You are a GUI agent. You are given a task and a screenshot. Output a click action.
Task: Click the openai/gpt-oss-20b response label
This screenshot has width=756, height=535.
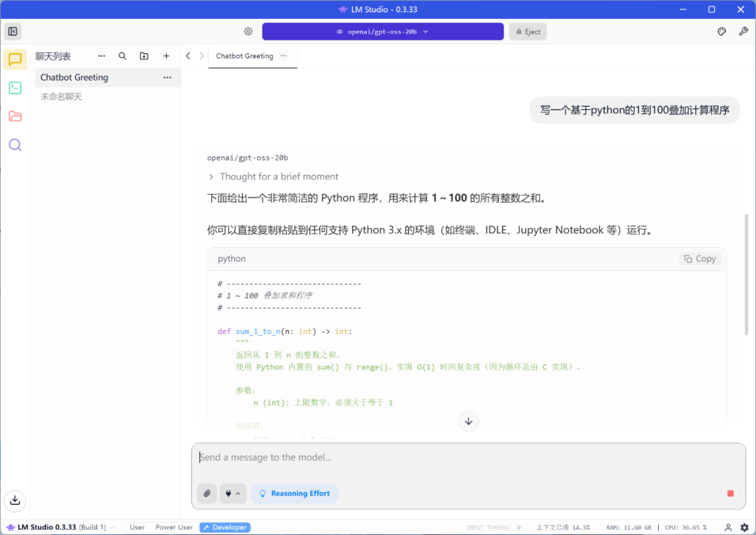tap(247, 158)
